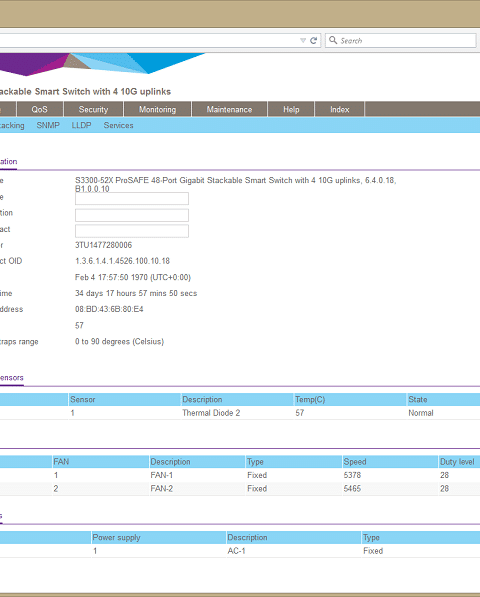Image resolution: width=480 pixels, height=597 pixels.
Task: Select Thermal Diode 2 cell
Action: [211, 413]
